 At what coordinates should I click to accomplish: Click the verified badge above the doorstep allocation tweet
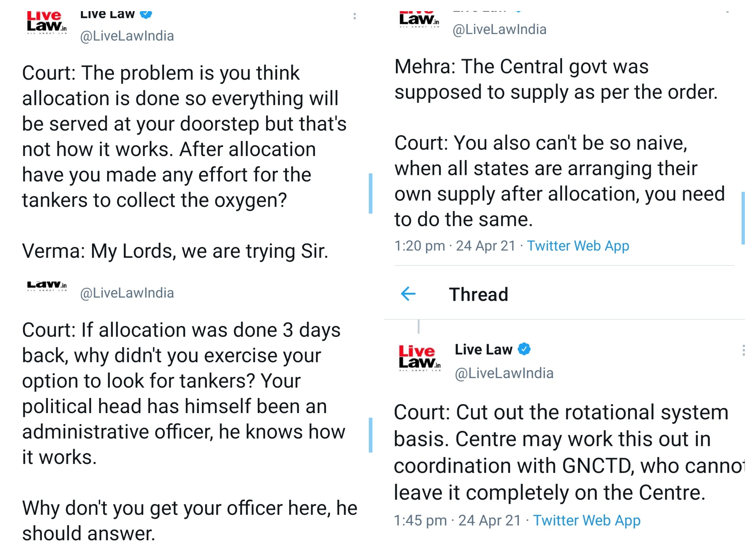[146, 14]
